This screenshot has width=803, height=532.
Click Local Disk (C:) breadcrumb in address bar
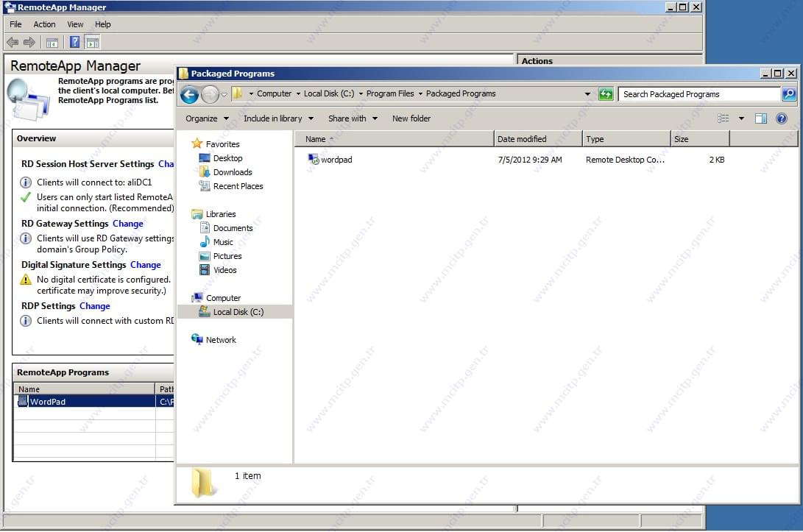click(x=329, y=93)
